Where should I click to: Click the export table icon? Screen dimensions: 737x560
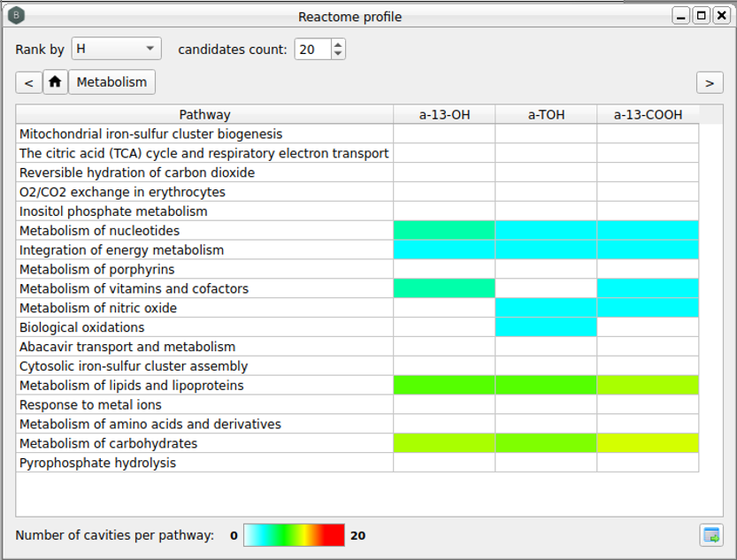(x=711, y=535)
